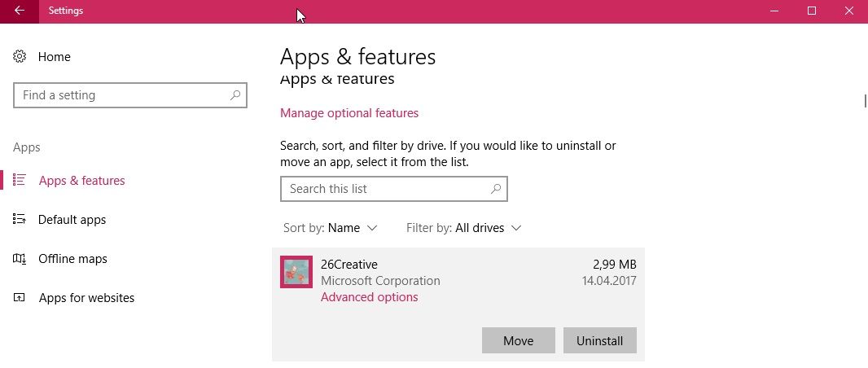Viewport: 868px width, 368px height.
Task: Select the Apps & features sidebar icon
Action: pyautogui.click(x=20, y=181)
